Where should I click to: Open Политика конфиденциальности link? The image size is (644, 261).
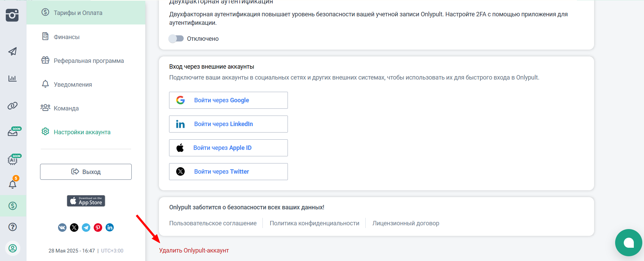pos(314,223)
